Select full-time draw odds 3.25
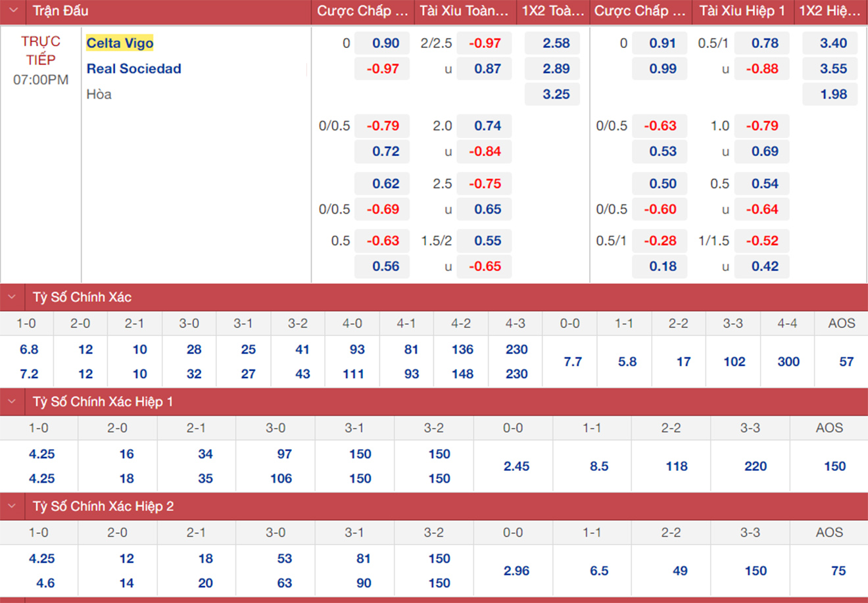 [x=556, y=95]
